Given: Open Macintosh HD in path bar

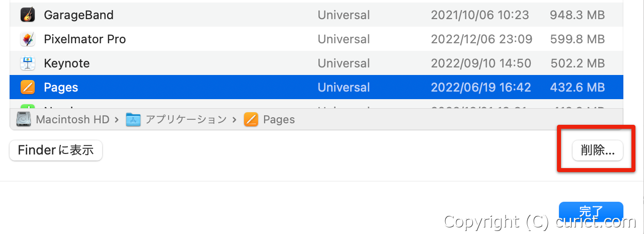Looking at the screenshot, I should click(x=72, y=119).
